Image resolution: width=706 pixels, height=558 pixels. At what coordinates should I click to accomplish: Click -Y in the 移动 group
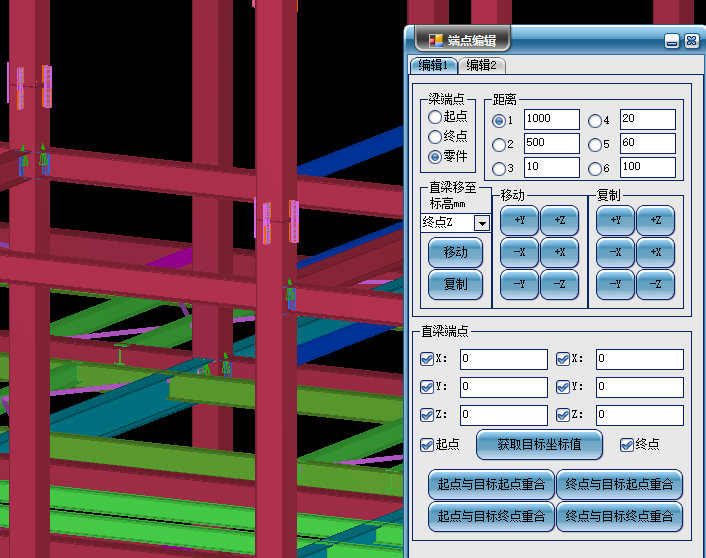tap(519, 284)
